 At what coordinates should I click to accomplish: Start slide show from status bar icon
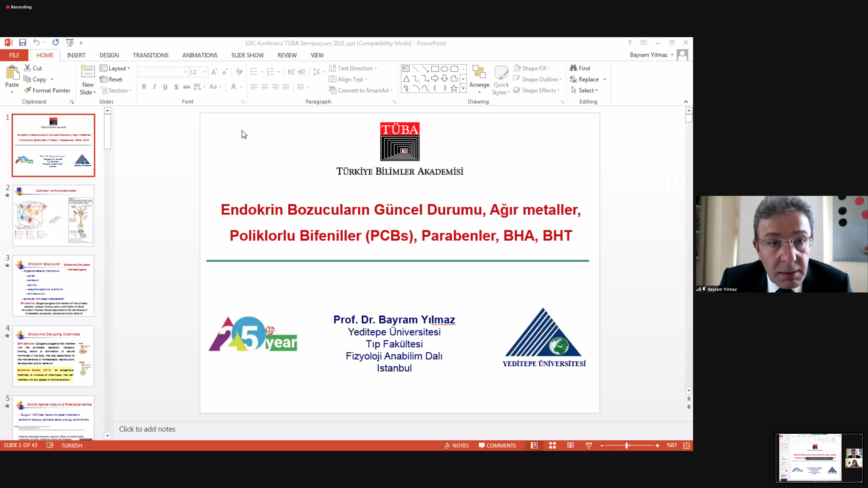click(589, 445)
